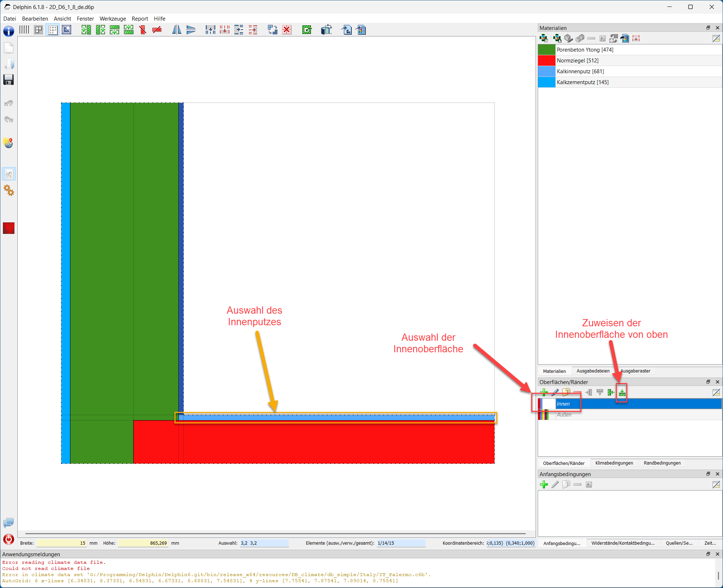The width and height of the screenshot is (723, 588).
Task: Click the Kalkzementputz blue color swatch
Action: 546,82
